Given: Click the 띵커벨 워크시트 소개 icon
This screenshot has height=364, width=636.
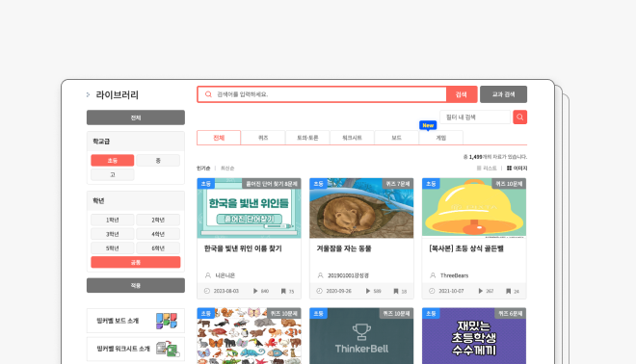Looking at the screenshot, I should (x=168, y=349).
